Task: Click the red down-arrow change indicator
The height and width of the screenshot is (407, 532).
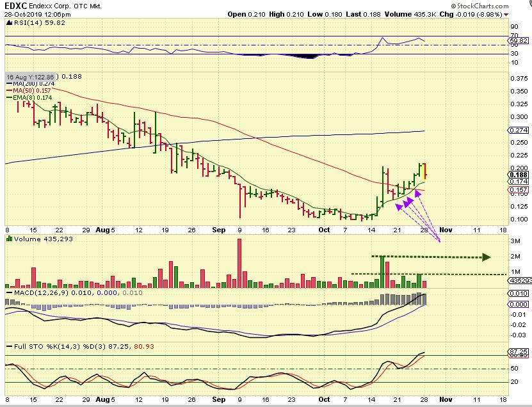Action: (506, 15)
